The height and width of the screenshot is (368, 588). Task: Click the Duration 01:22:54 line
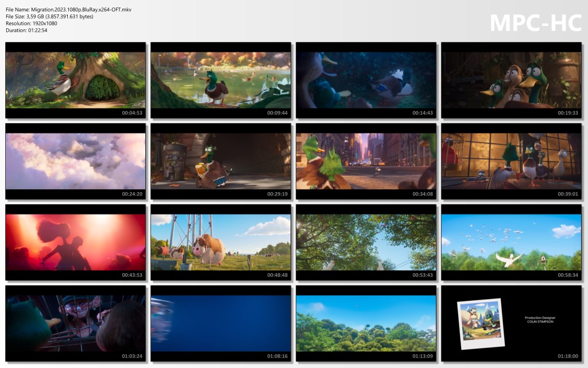click(26, 30)
